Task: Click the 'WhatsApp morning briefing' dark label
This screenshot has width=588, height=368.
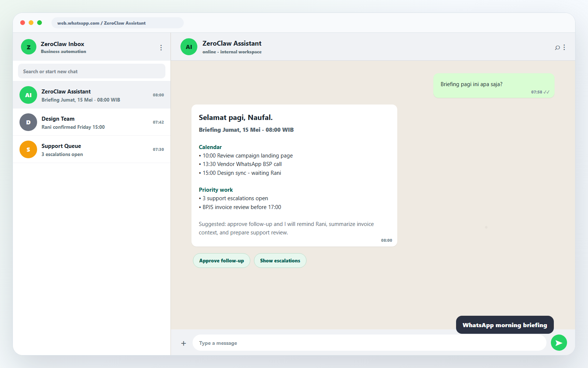Action: pyautogui.click(x=505, y=325)
